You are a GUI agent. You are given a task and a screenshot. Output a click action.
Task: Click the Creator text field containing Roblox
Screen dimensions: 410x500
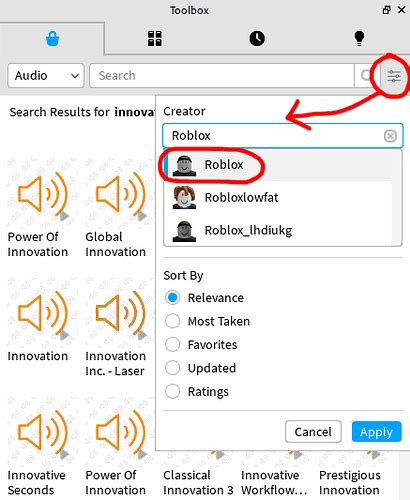pyautogui.click(x=283, y=136)
